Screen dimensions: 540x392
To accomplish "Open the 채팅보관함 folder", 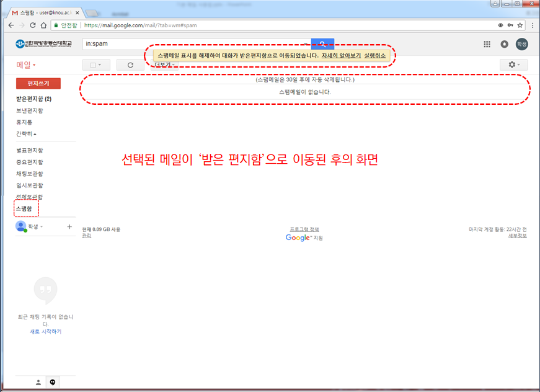I will [x=30, y=174].
